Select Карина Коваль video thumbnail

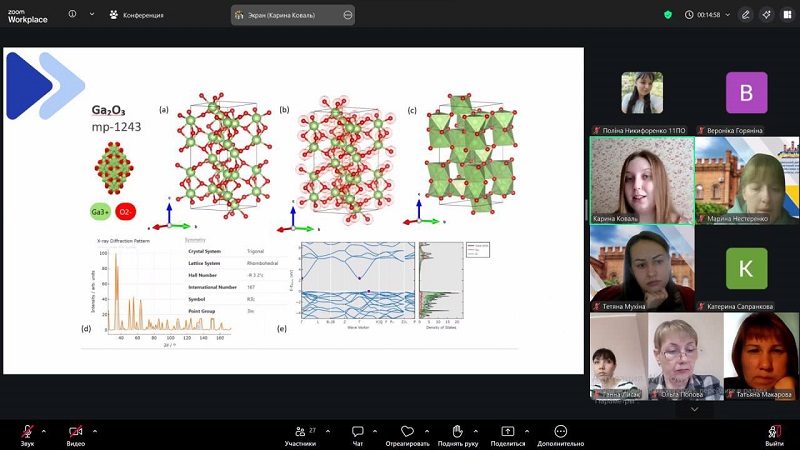click(641, 180)
